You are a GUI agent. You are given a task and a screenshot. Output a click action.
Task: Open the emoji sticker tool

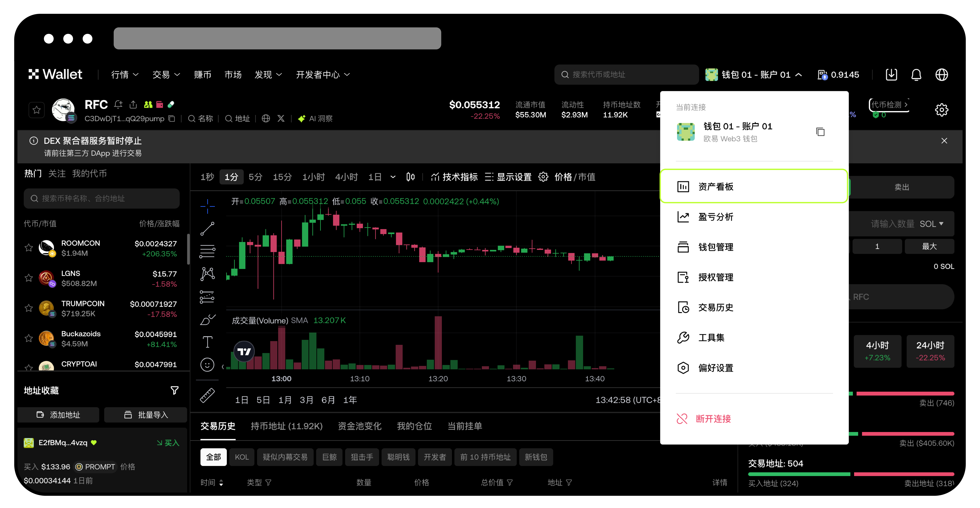207,365
